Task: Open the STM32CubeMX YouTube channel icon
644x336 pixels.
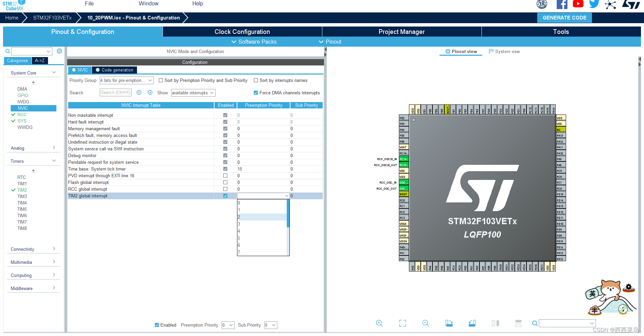Action: coord(578,4)
